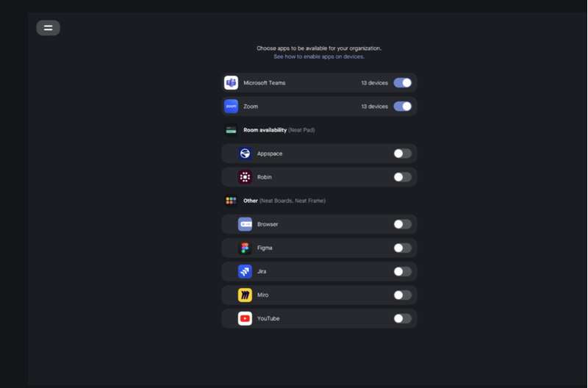Disable the Microsoft Teams toggle

pyautogui.click(x=402, y=83)
